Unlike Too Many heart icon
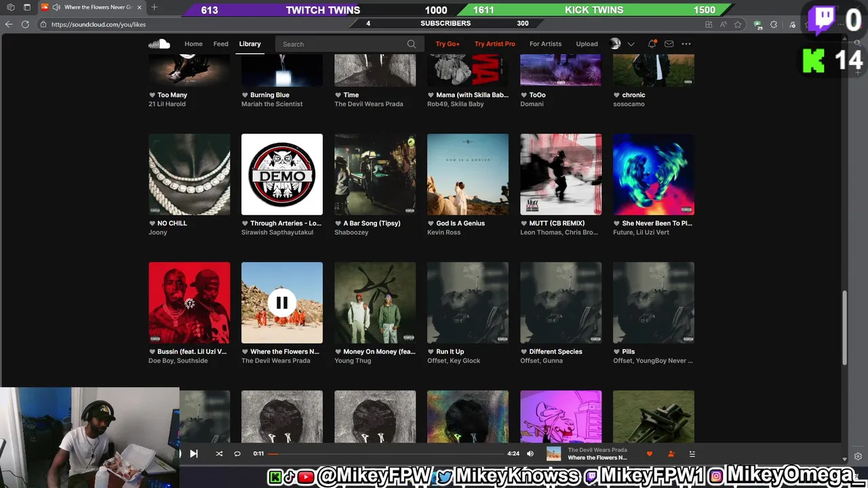The width and height of the screenshot is (868, 488). coord(153,95)
